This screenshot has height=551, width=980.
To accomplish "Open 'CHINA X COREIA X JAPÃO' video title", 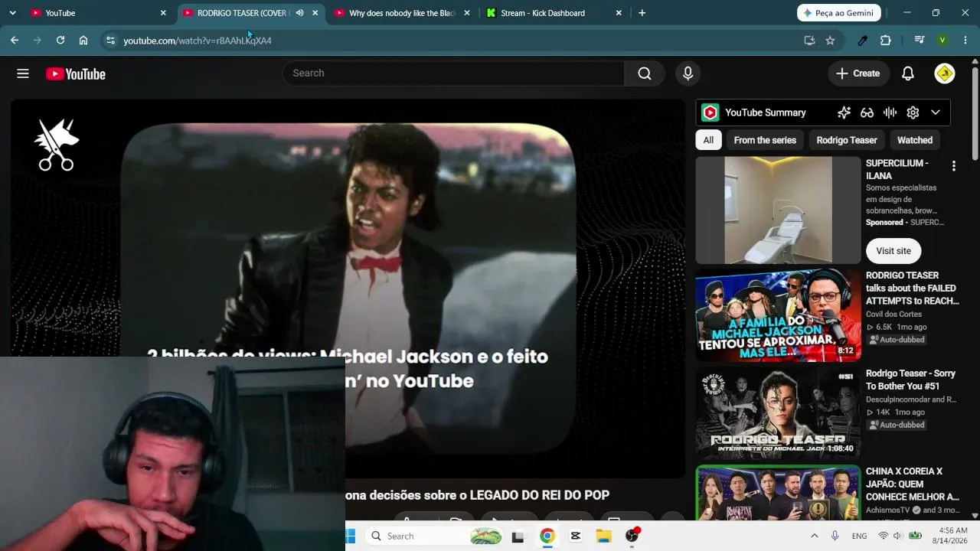I will (913, 484).
